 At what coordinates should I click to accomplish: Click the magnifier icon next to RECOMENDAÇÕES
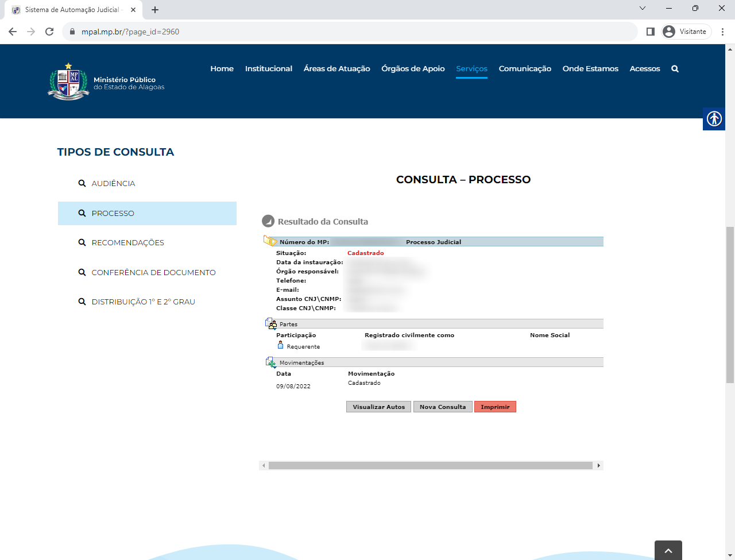pyautogui.click(x=82, y=242)
